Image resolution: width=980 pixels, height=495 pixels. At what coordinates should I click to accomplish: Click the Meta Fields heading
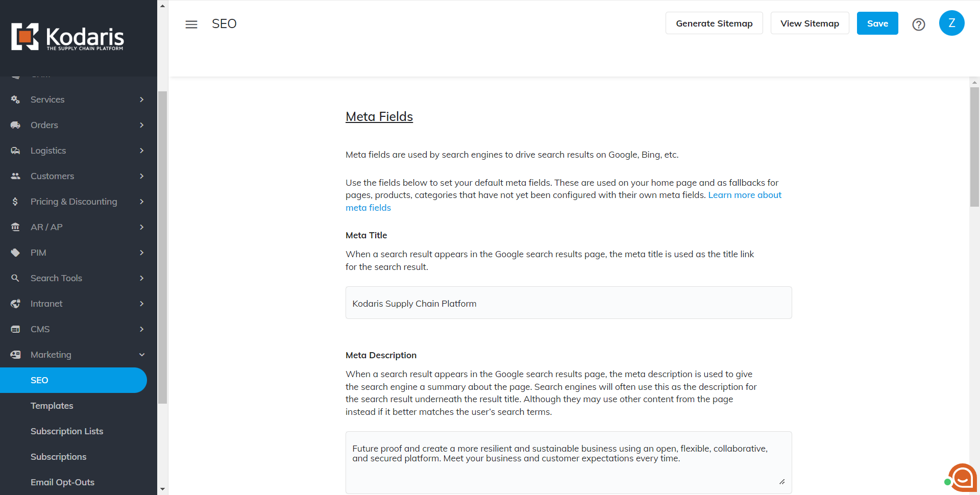click(x=379, y=117)
